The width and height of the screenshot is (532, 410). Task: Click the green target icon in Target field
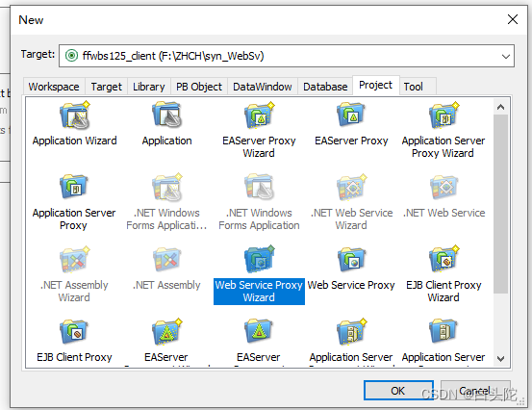[x=71, y=55]
